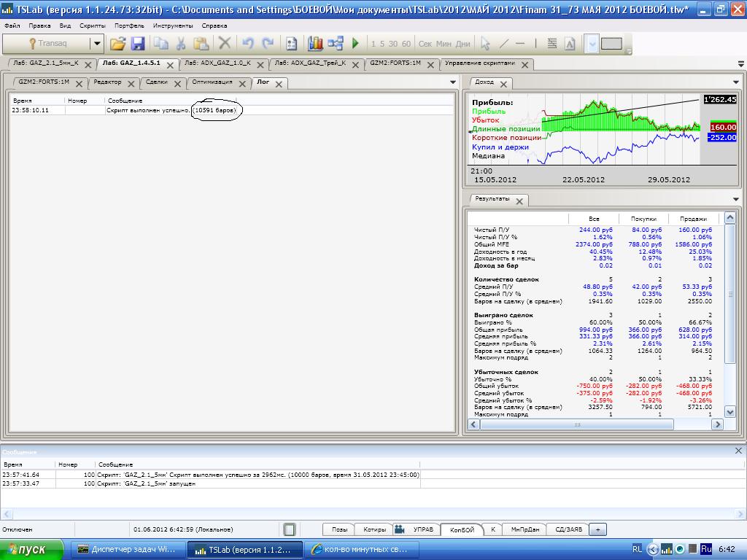
Task: Select the 30 minute interval button
Action: click(x=393, y=44)
